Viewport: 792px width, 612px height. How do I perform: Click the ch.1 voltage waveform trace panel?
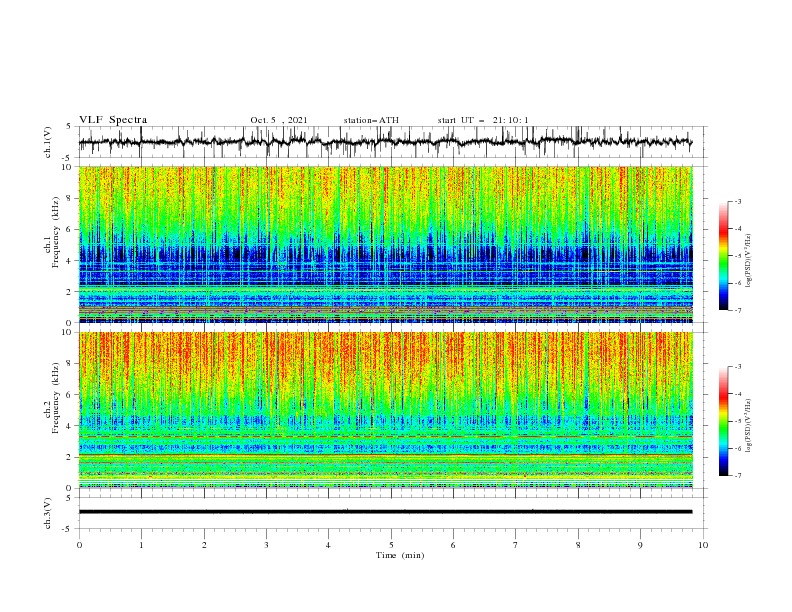click(x=393, y=142)
